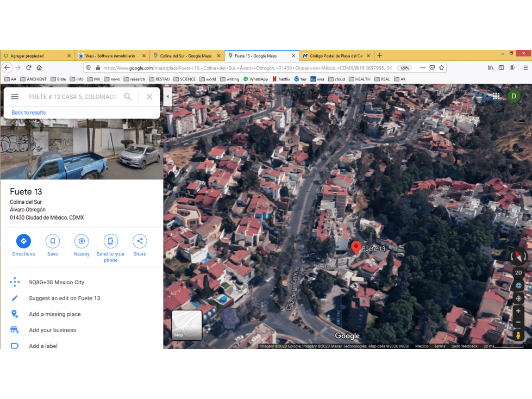Open the WhatsApp bookmark
532x399 pixels.
pyautogui.click(x=255, y=79)
